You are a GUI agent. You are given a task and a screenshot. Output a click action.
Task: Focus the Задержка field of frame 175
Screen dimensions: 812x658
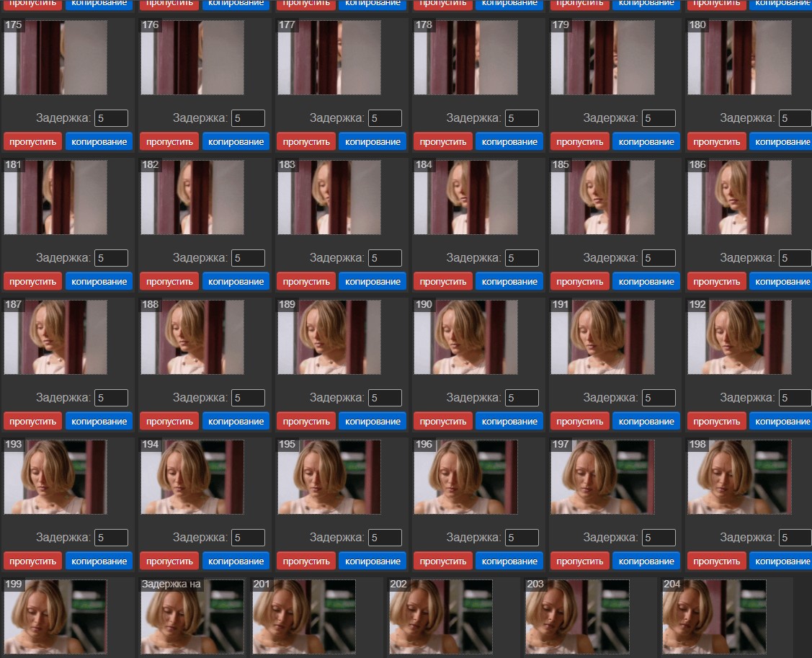point(112,118)
